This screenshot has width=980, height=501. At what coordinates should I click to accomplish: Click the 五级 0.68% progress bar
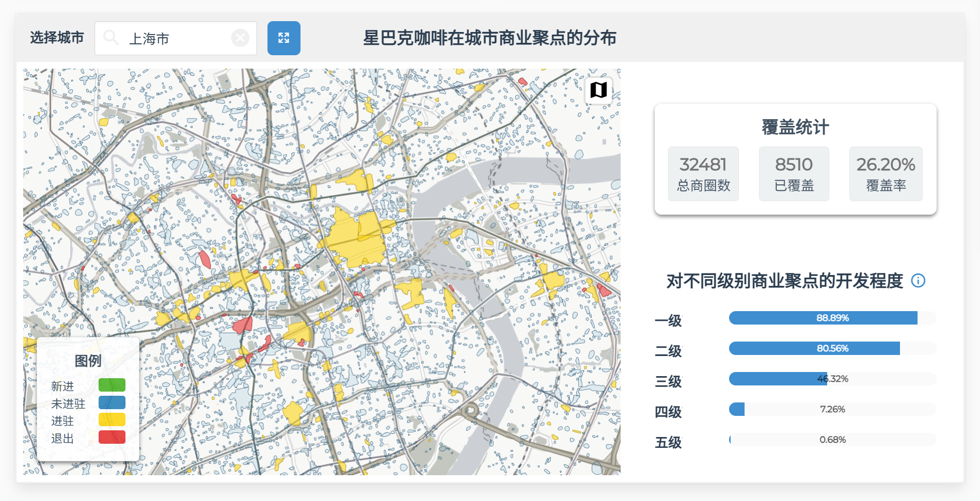[832, 440]
